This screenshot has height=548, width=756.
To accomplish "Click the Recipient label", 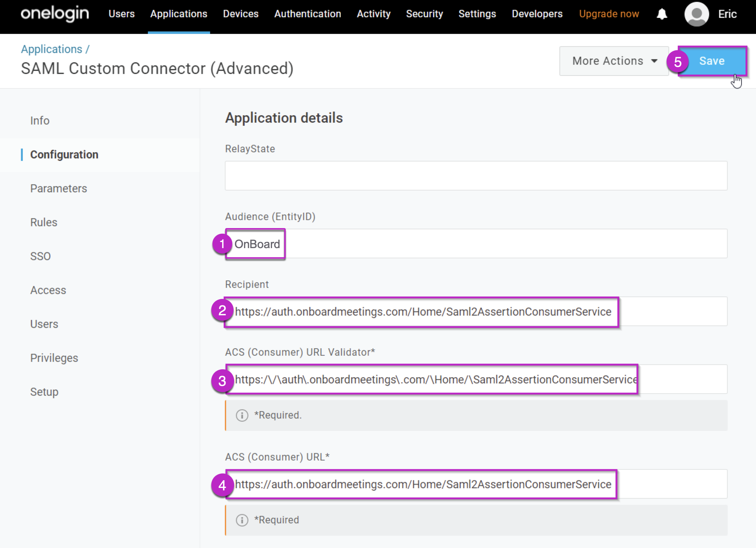I will point(247,284).
